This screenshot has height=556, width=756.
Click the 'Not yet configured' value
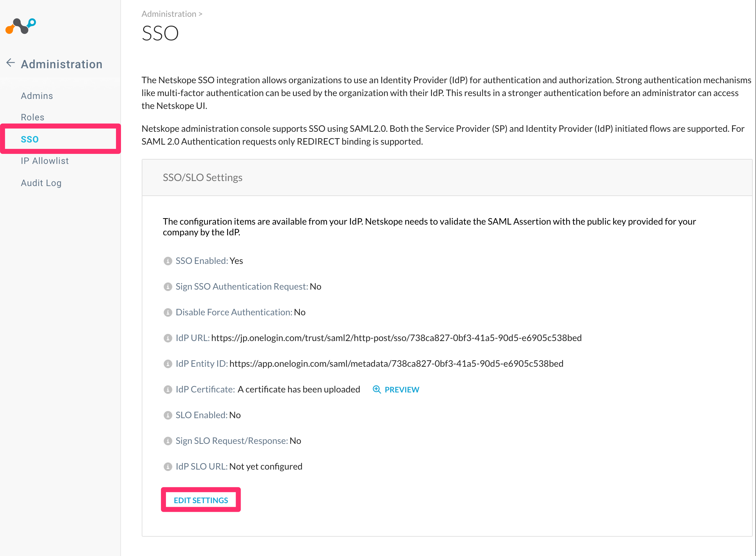(266, 466)
